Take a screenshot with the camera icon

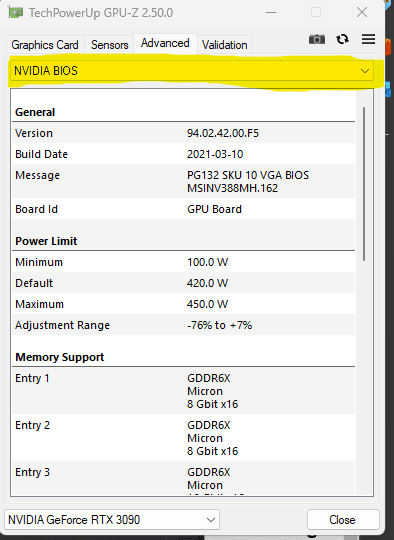point(317,39)
